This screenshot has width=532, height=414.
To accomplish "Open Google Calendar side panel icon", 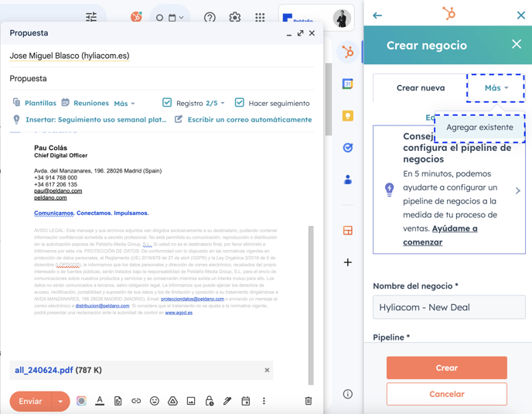I will pos(348,84).
